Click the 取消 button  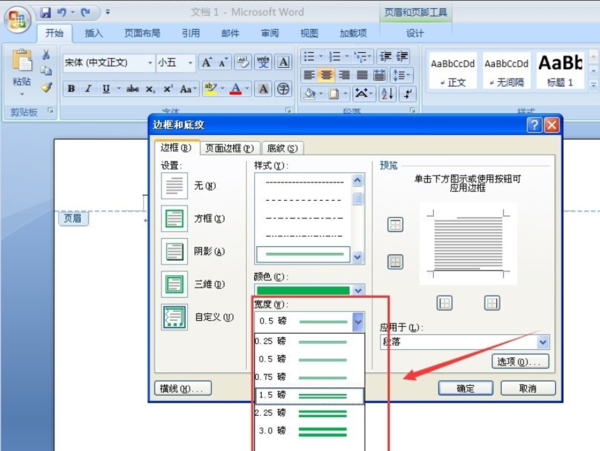(528, 389)
